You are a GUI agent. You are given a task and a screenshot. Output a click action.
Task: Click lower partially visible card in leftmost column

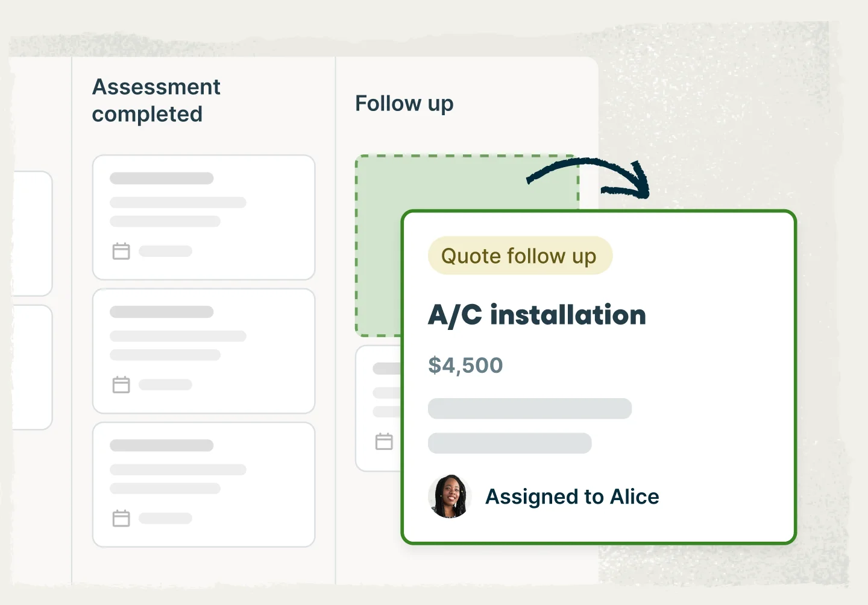point(33,367)
